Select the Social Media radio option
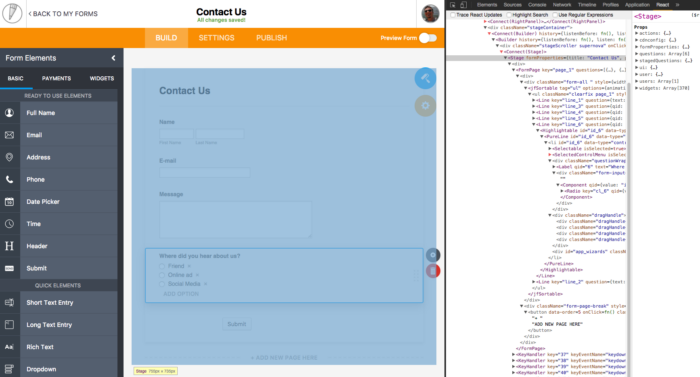The image size is (700, 377). [162, 284]
